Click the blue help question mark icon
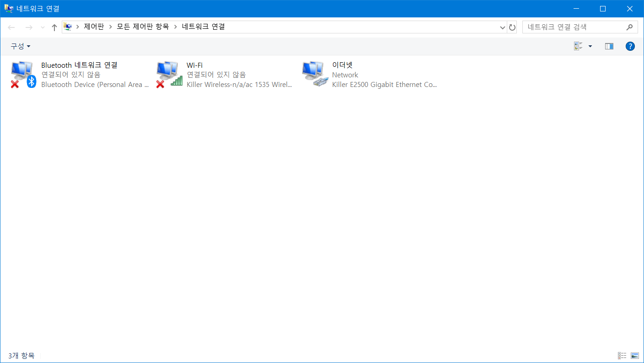Screen dimensions: 644x363 pyautogui.click(x=630, y=46)
